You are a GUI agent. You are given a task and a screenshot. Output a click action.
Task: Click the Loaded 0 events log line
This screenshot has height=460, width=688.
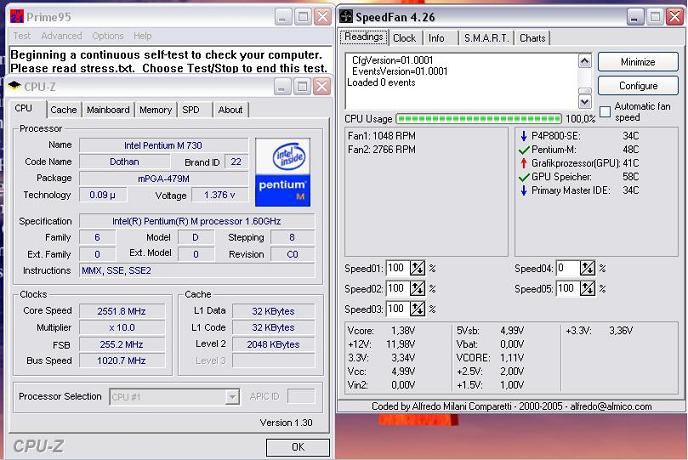381,83
